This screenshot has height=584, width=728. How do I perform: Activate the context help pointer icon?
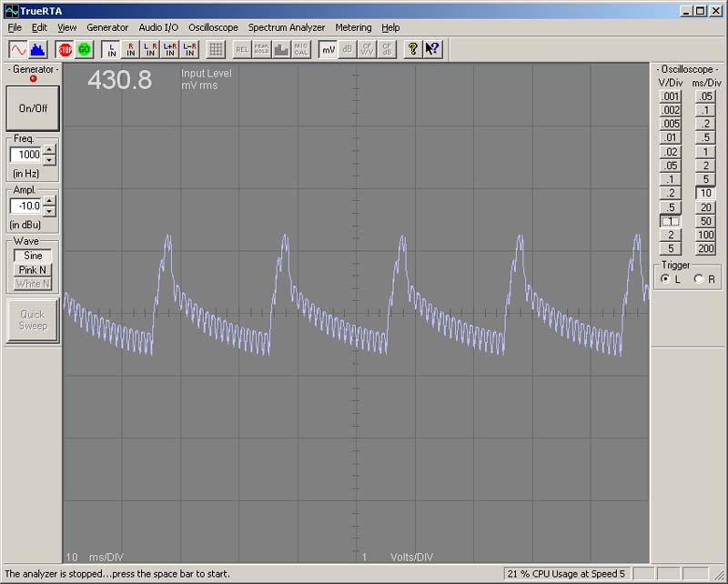(432, 49)
